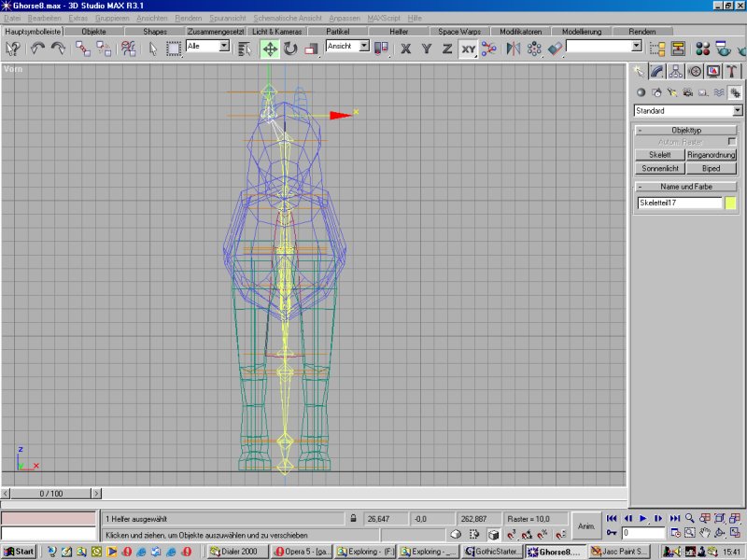Open the Rendern menu
This screenshot has height=560, width=747.
(188, 19)
